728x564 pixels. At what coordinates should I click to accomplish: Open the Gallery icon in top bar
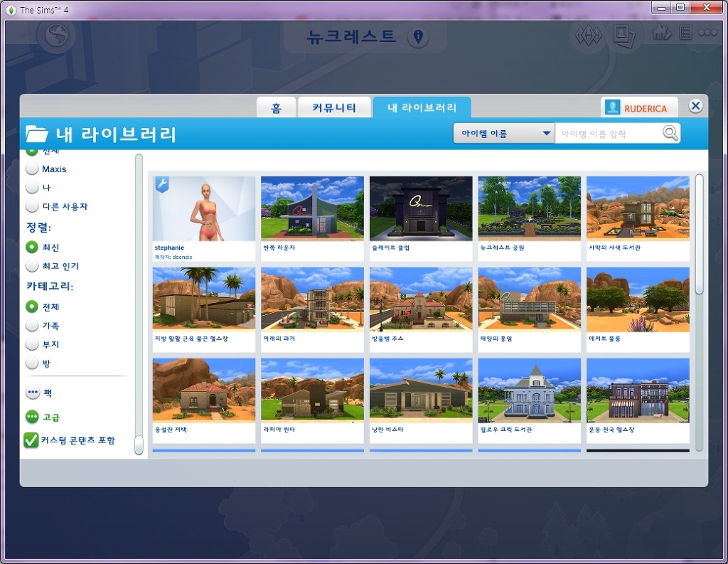tap(589, 35)
